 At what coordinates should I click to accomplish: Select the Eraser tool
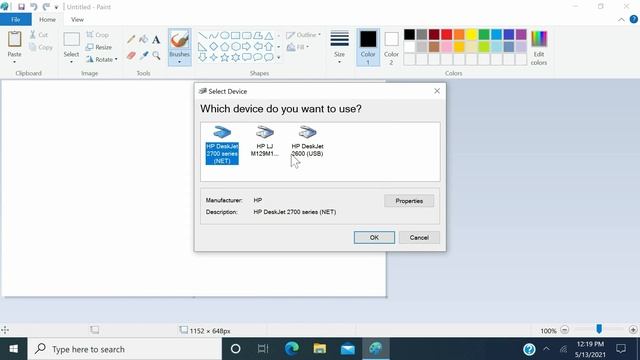(131, 55)
